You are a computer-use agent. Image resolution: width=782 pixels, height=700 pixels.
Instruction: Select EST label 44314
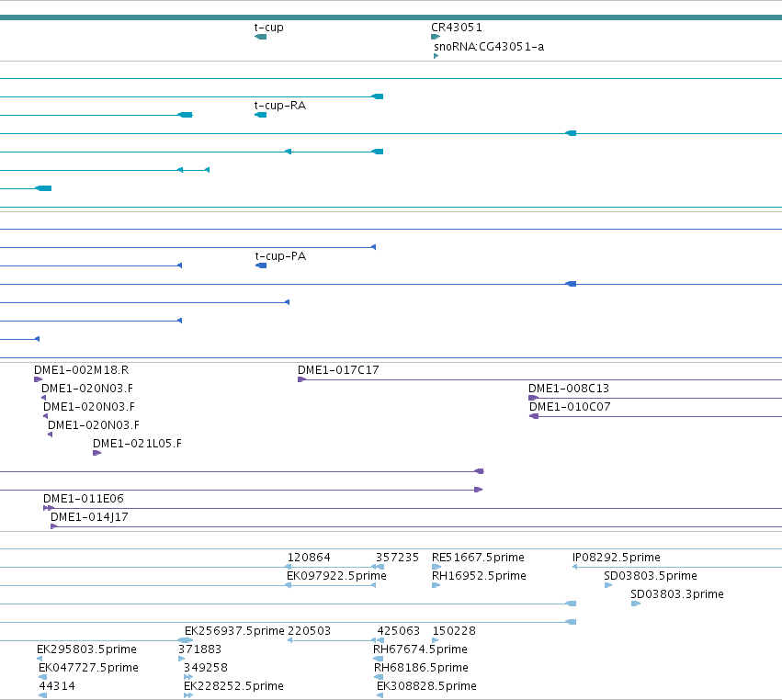coord(57,686)
